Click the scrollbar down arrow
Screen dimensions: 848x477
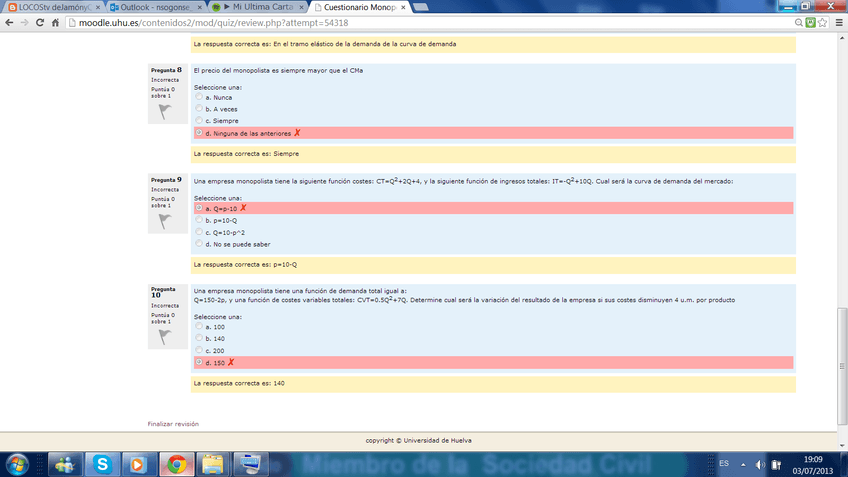(x=842, y=446)
